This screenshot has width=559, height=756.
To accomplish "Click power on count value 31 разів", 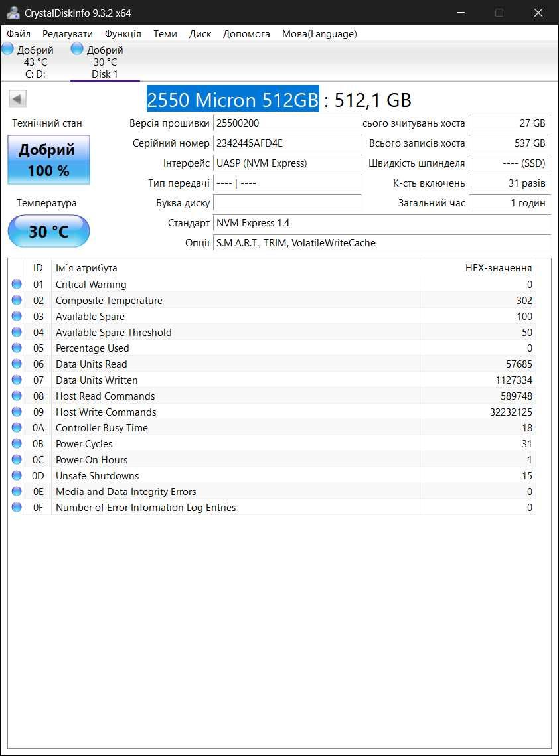I will click(510, 183).
